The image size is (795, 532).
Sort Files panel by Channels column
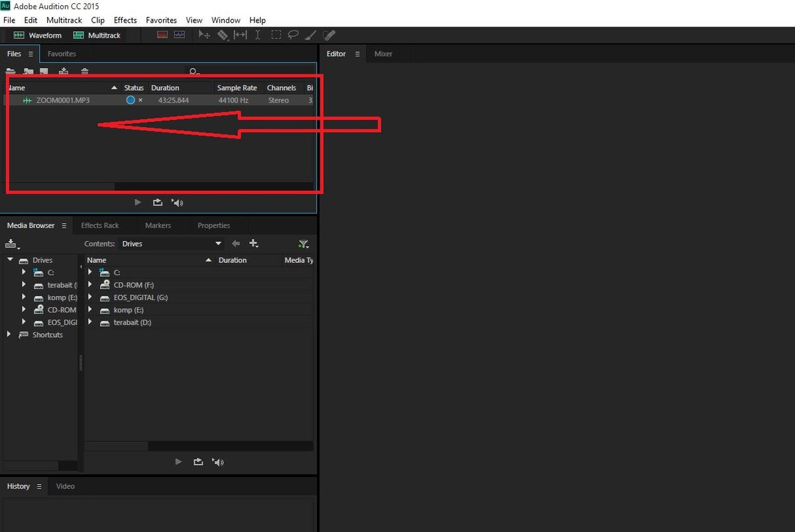[x=283, y=88]
